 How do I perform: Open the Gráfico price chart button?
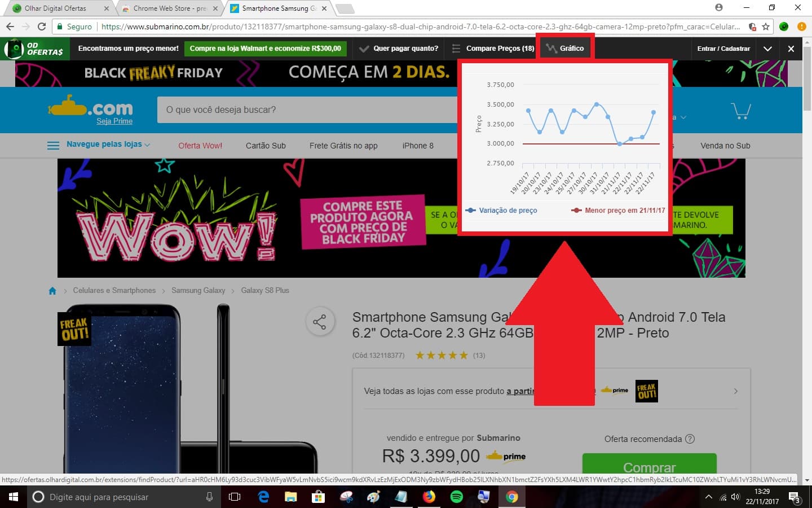564,49
